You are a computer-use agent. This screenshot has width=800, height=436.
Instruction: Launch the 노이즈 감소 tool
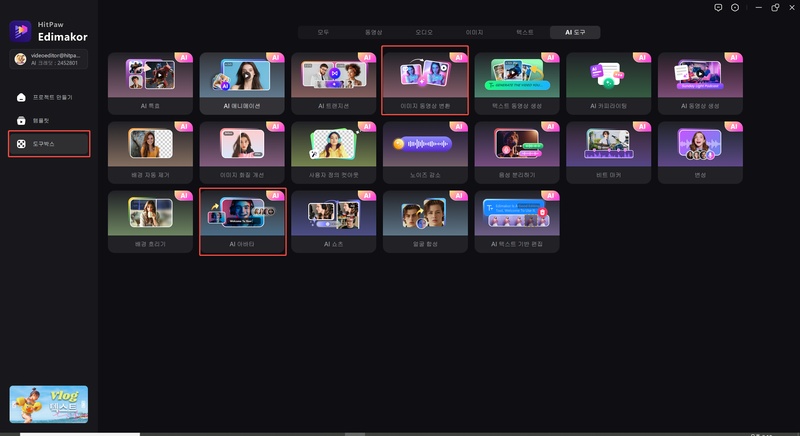pos(425,152)
